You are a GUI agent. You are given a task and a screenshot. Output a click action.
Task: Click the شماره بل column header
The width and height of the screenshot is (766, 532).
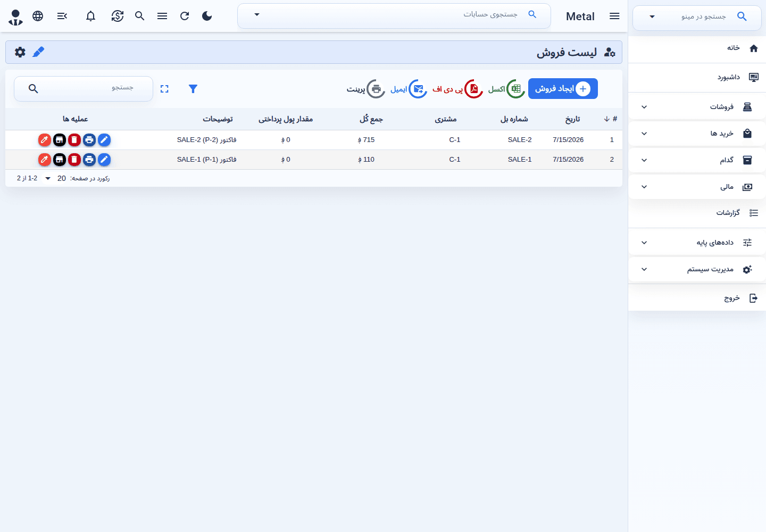pos(514,119)
